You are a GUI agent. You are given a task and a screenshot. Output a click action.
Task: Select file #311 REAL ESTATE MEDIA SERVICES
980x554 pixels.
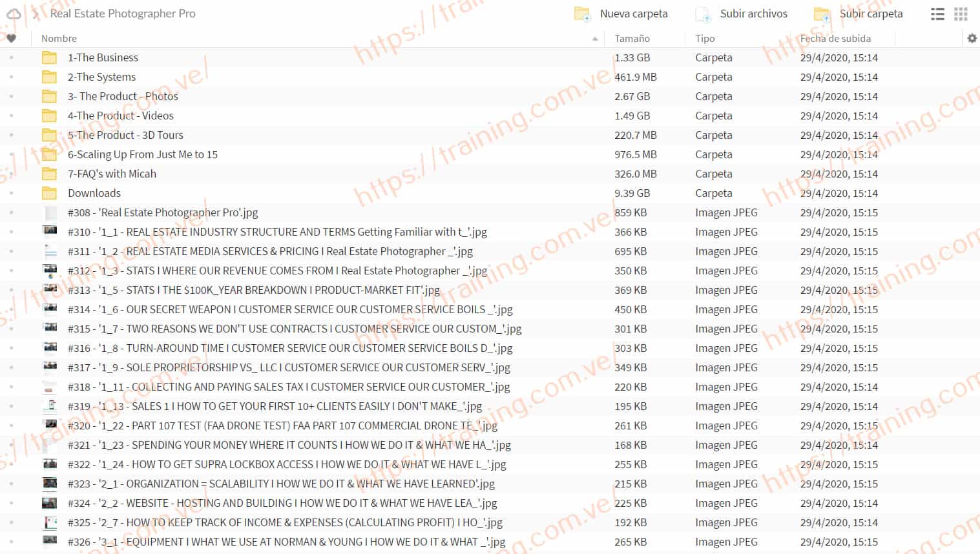click(270, 251)
